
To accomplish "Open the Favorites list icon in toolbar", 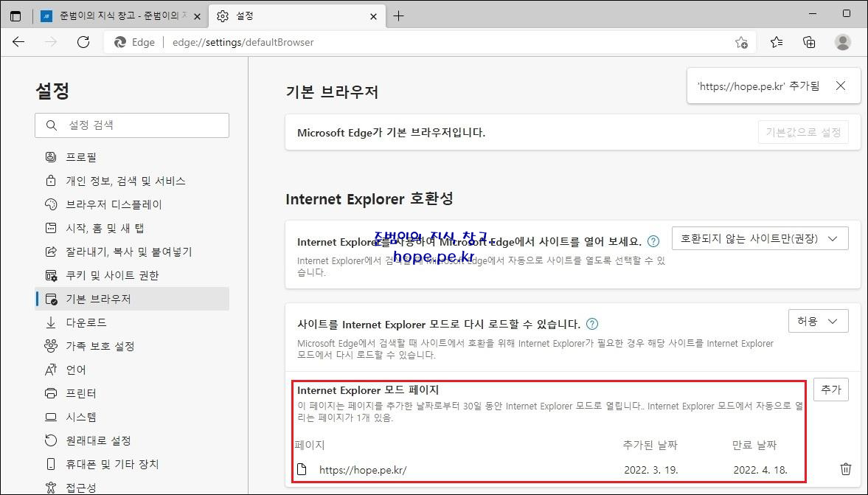I will (777, 42).
